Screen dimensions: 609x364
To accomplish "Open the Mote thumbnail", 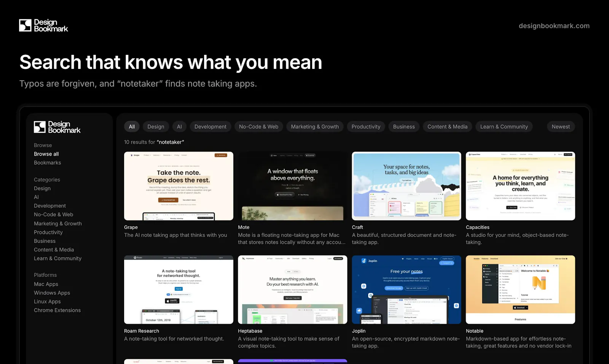I will tap(292, 186).
